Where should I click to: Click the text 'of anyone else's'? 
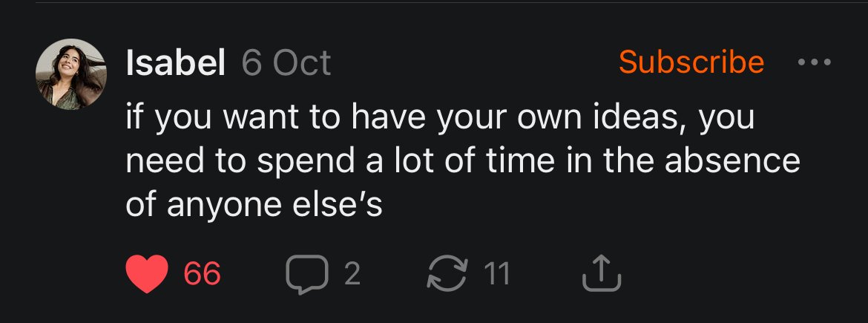pos(254,204)
